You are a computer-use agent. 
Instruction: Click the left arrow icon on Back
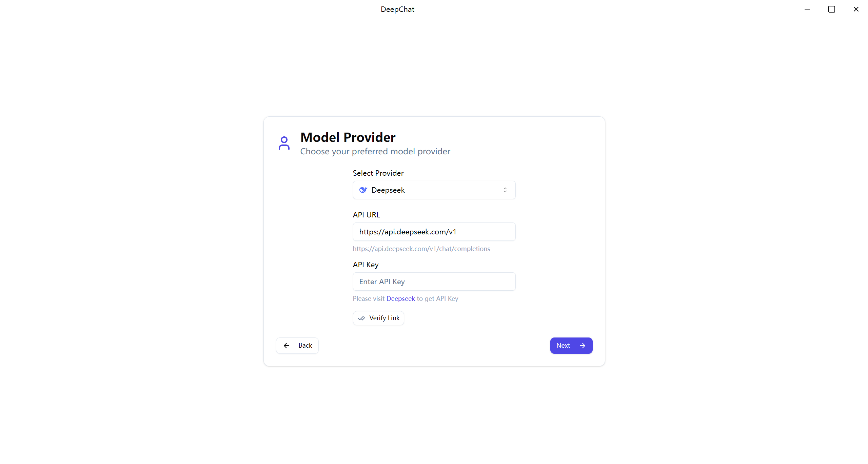click(x=287, y=346)
